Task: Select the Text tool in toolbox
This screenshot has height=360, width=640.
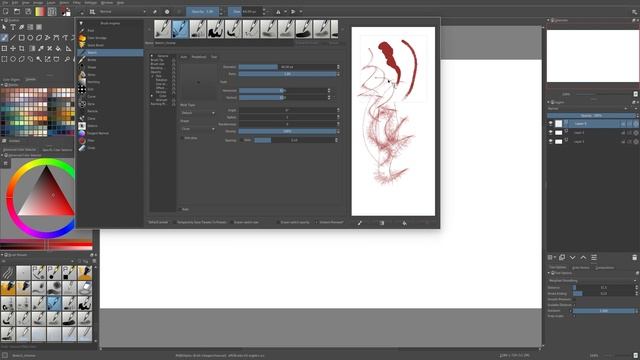Action: [x=13, y=27]
